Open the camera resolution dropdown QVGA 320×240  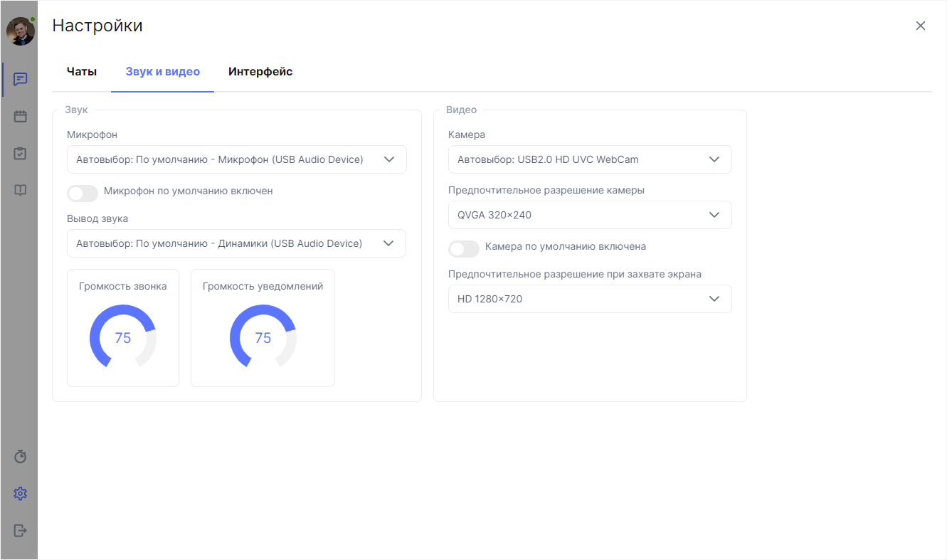point(590,214)
